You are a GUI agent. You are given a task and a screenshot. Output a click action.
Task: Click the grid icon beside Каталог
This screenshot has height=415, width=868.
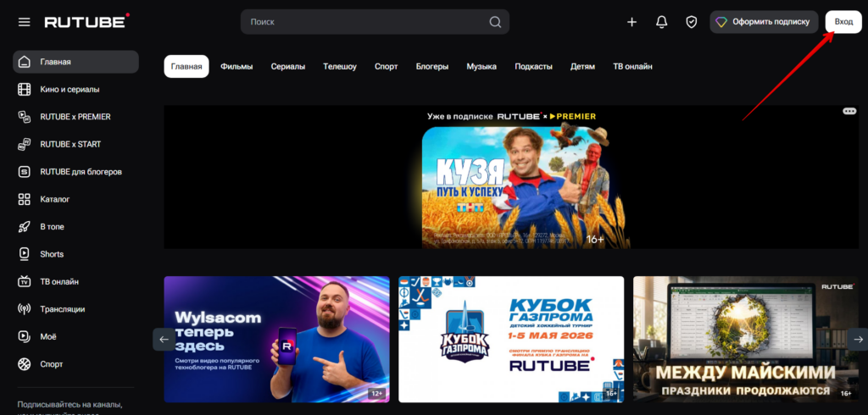tap(25, 199)
